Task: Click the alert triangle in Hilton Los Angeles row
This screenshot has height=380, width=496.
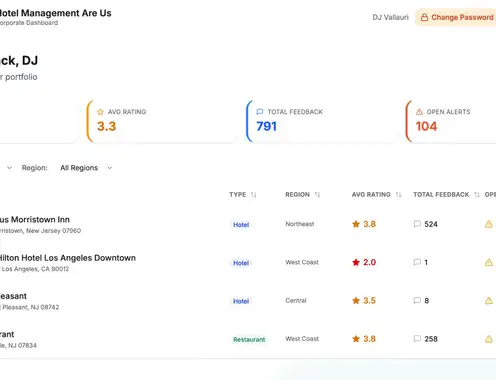Action: [489, 262]
